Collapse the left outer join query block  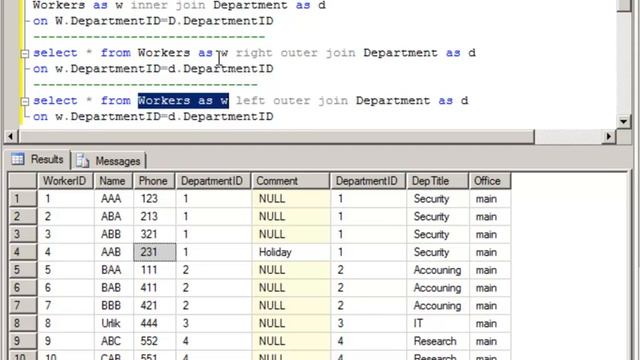click(24, 101)
